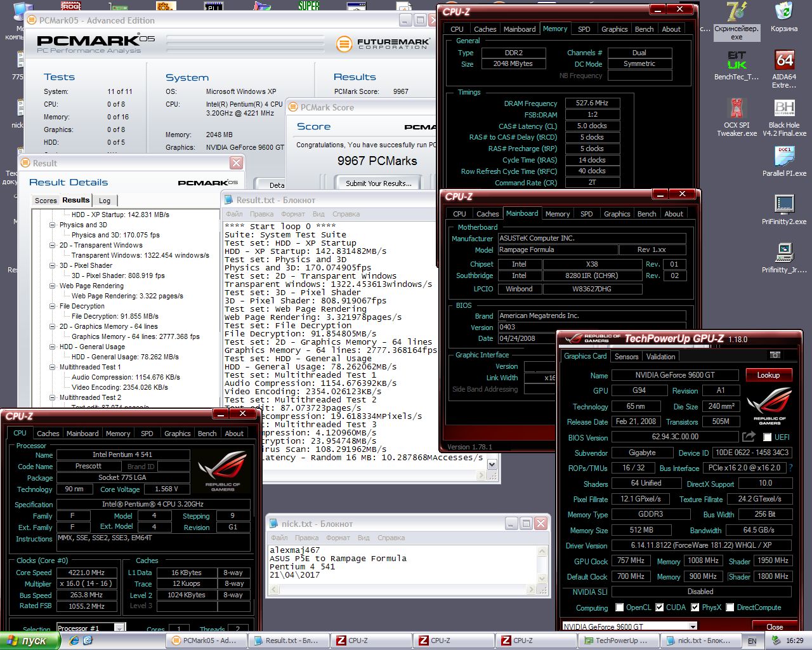This screenshot has width=812, height=650.
Task: Click PCMark05 window title icon
Action: tap(31, 20)
